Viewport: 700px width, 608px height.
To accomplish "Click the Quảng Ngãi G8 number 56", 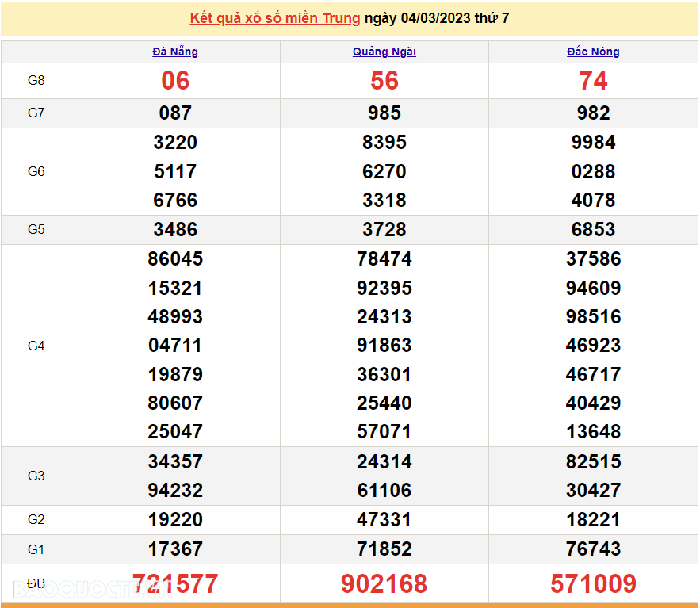I will pos(384,80).
